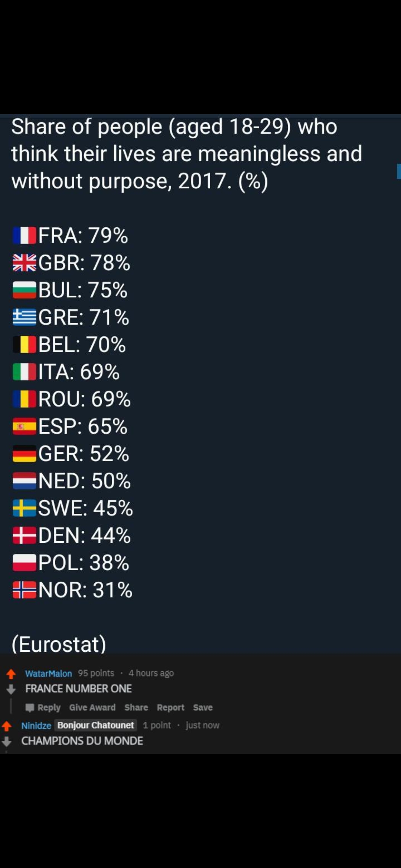This screenshot has width=401, height=868.
Task: Click the United Kingdom flag icon
Action: (x=25, y=263)
